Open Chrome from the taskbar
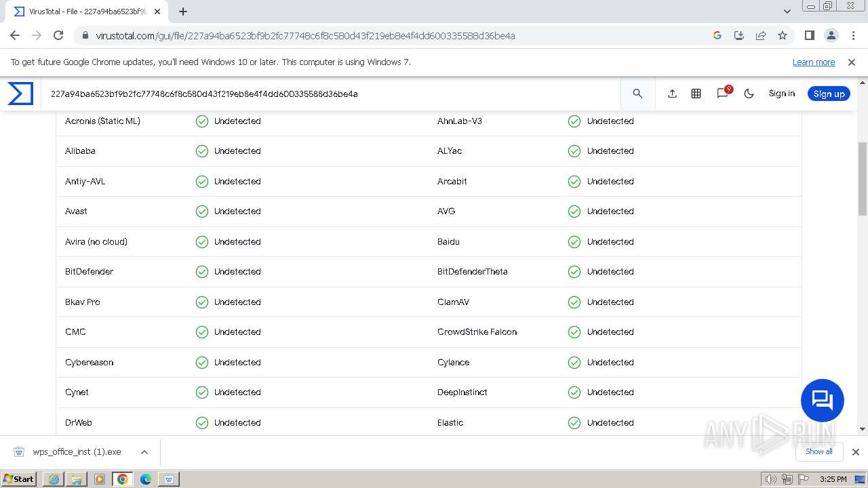 point(123,479)
